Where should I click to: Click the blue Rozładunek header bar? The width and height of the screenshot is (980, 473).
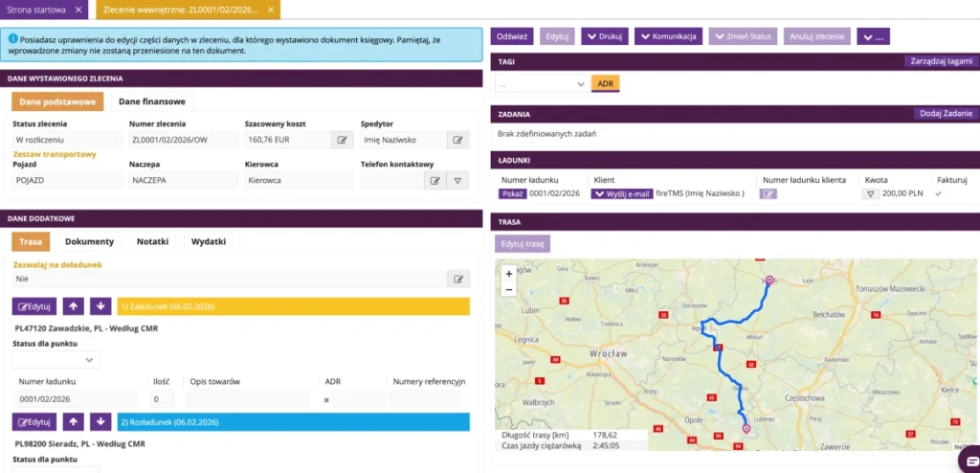click(294, 421)
